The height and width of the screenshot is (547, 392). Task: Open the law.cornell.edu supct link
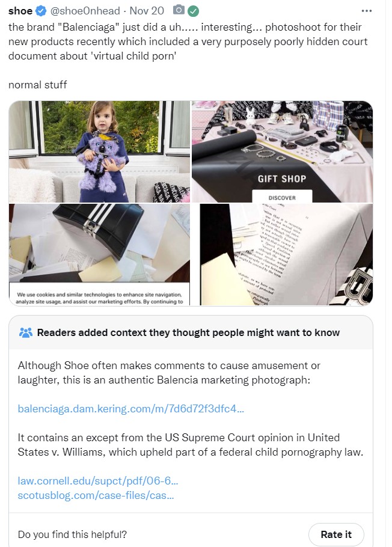(x=98, y=481)
